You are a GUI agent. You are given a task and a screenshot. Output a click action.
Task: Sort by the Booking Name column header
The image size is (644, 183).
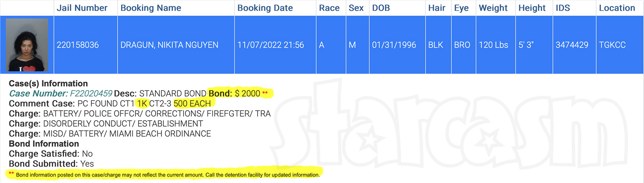151,8
